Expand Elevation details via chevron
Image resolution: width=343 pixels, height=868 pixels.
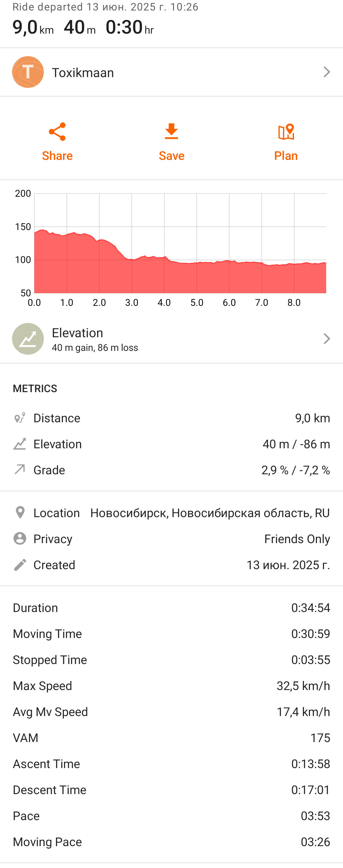pos(326,339)
